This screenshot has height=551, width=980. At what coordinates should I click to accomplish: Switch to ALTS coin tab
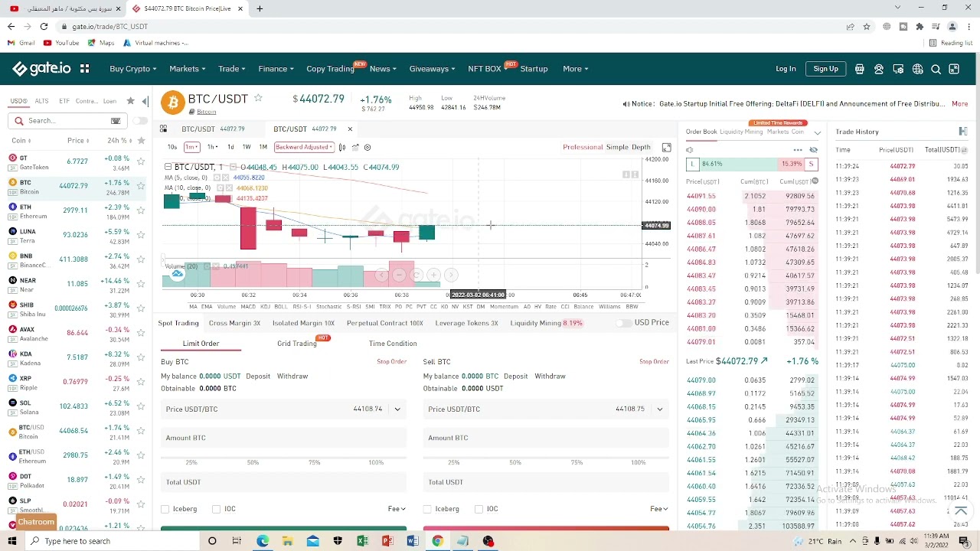[41, 101]
